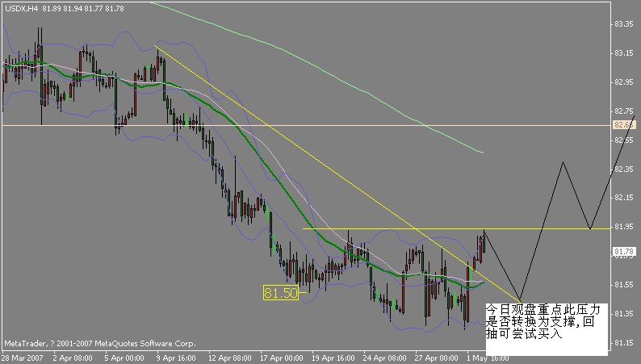
Task: Select the 81.50 yellow price label
Action: pos(281,292)
